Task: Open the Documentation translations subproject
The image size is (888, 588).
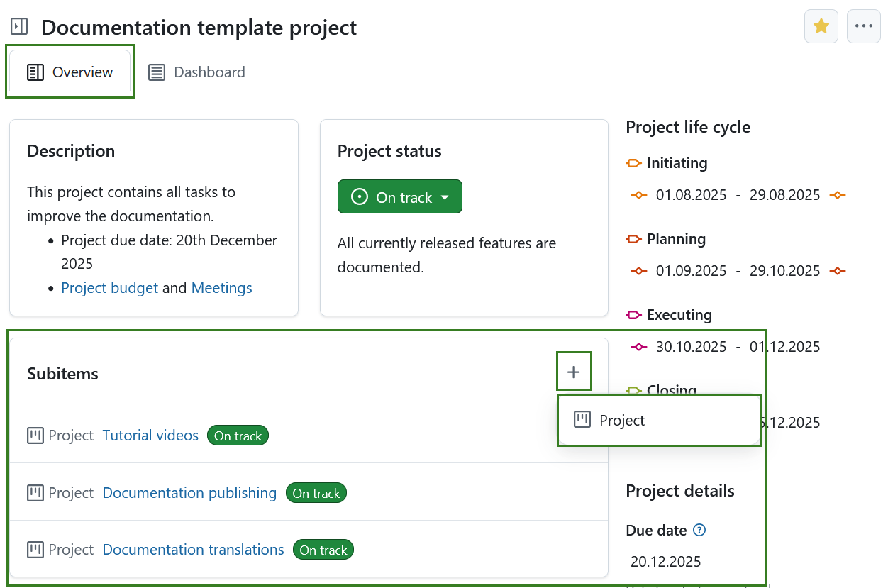Action: (x=193, y=549)
